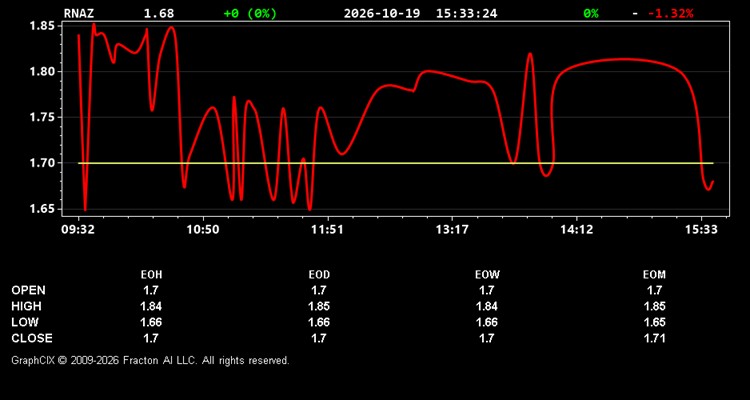Click the 1.70 y-axis label

pyautogui.click(x=42, y=163)
